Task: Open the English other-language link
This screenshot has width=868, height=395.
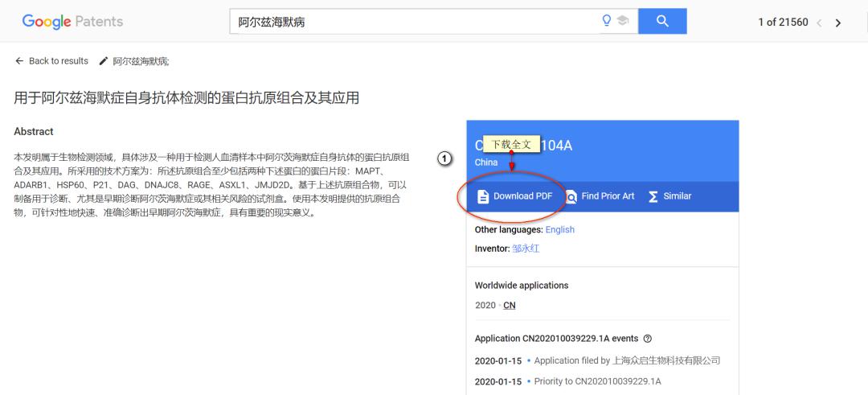Action: click(x=559, y=229)
